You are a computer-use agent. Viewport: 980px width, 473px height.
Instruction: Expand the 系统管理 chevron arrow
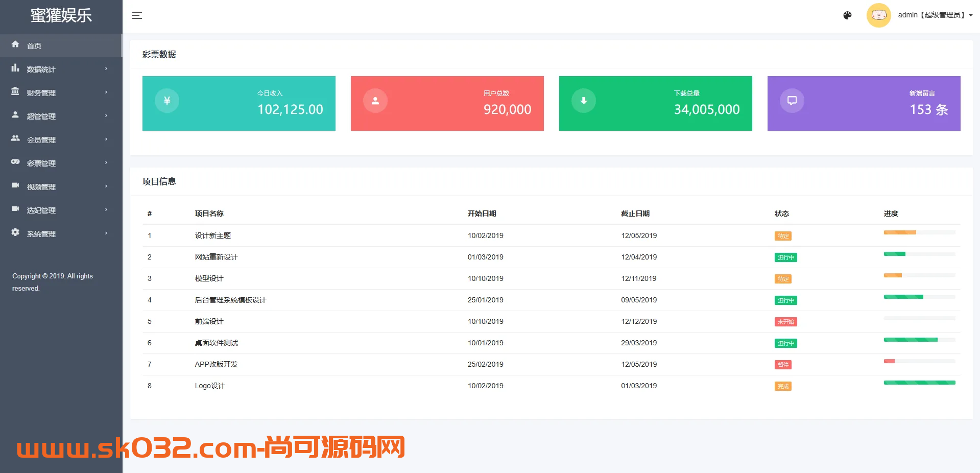point(106,233)
